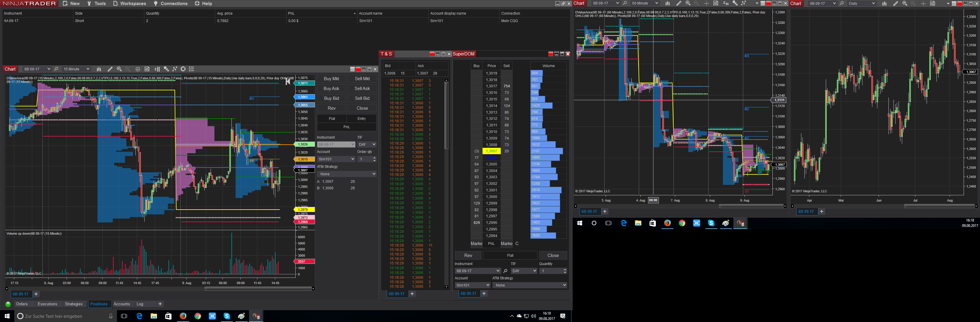Viewport: 980px width, 322px height.
Task: Click red link swatch in T & S window
Action: 432,54
